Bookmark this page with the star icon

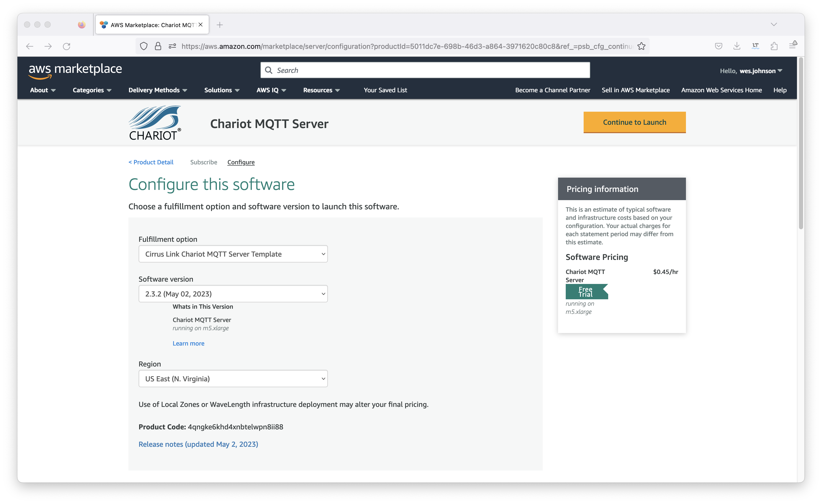[641, 46]
